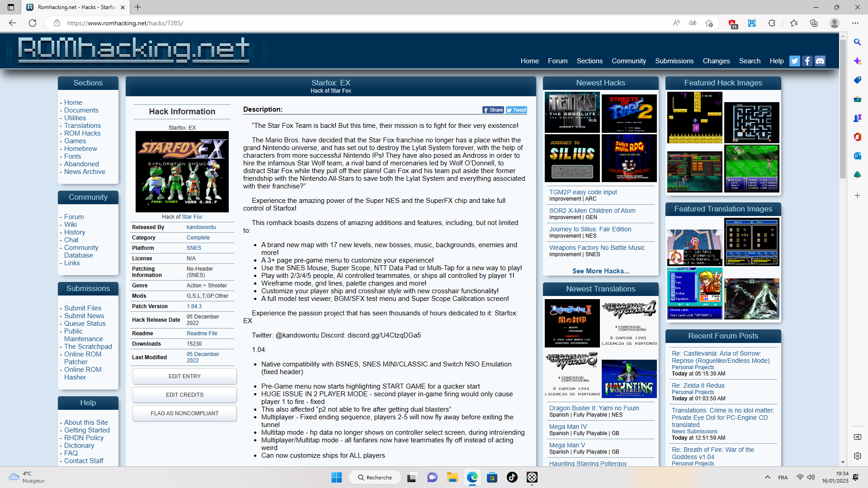Open the Readme File link

tap(202, 333)
